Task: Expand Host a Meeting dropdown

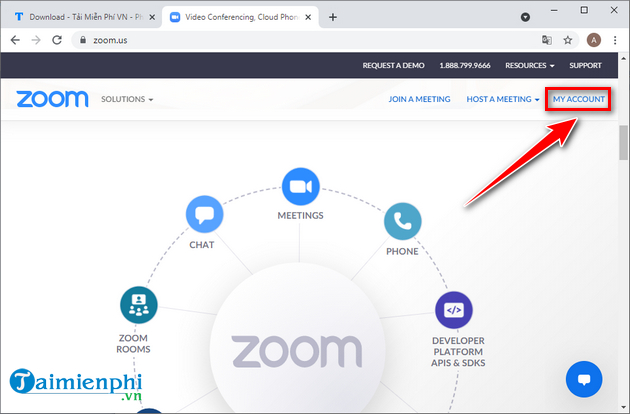Action: pos(503,99)
